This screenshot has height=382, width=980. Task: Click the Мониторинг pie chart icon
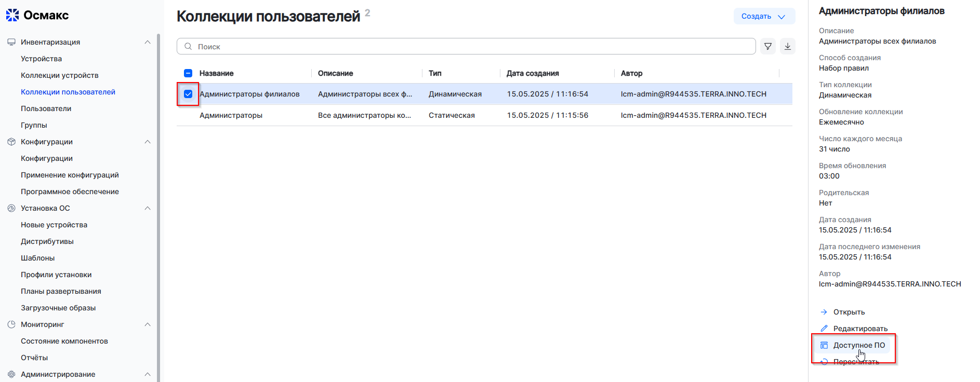[11, 324]
